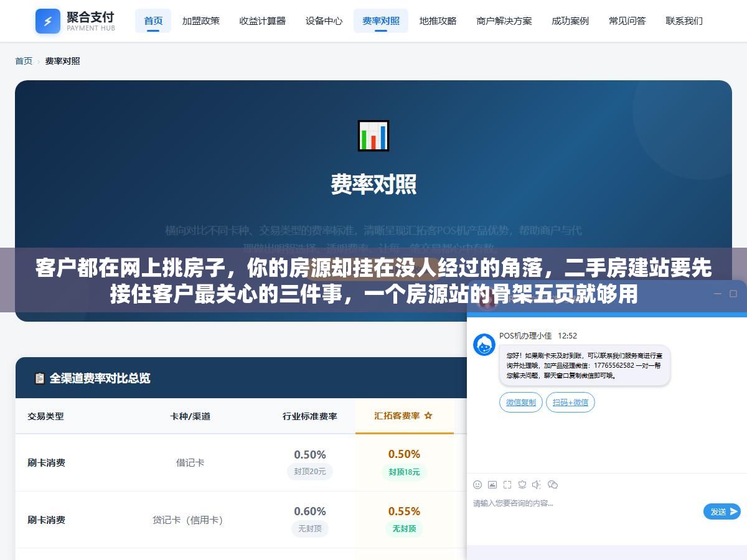The width and height of the screenshot is (747, 560).
Task: Open 设备中心 in the navigation
Action: coord(324,21)
